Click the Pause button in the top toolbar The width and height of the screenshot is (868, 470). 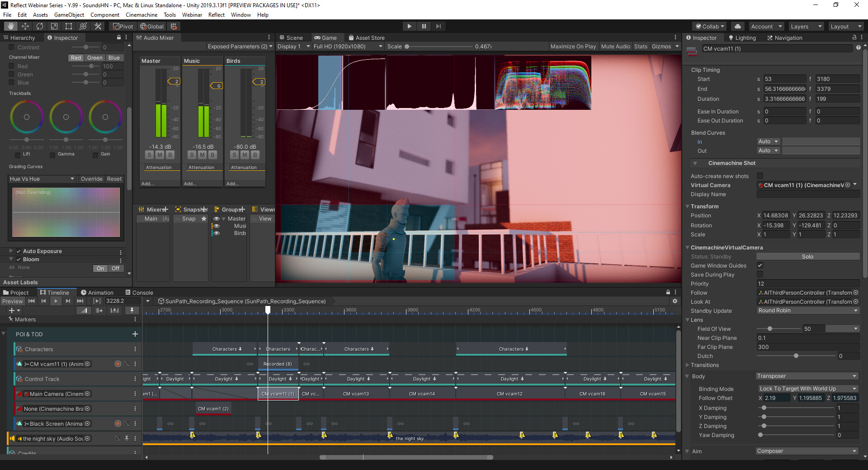(x=424, y=26)
